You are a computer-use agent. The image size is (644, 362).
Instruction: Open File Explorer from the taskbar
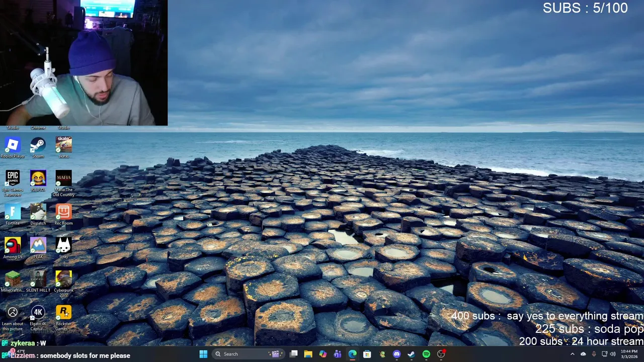point(308,354)
